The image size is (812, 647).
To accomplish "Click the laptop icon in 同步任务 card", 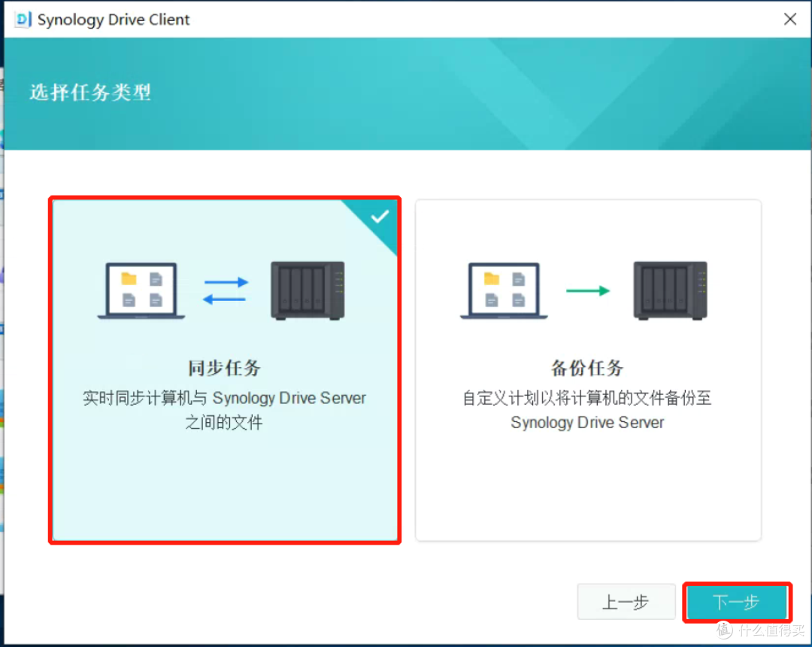I will pyautogui.click(x=141, y=290).
